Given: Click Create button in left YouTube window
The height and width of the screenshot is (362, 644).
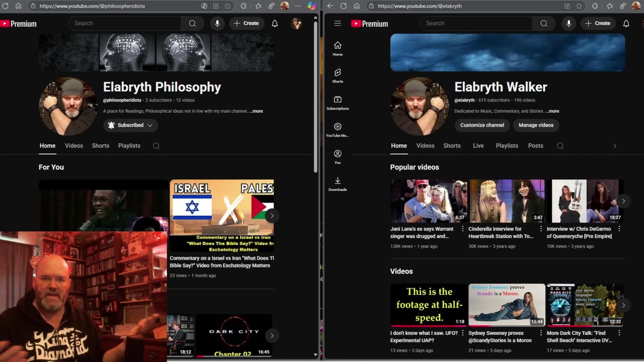Looking at the screenshot, I should point(246,23).
